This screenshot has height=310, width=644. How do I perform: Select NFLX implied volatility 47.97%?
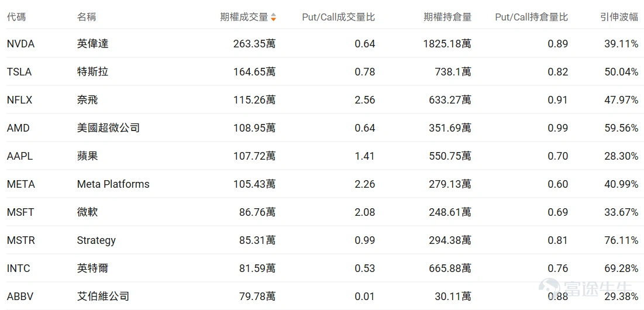pyautogui.click(x=621, y=100)
